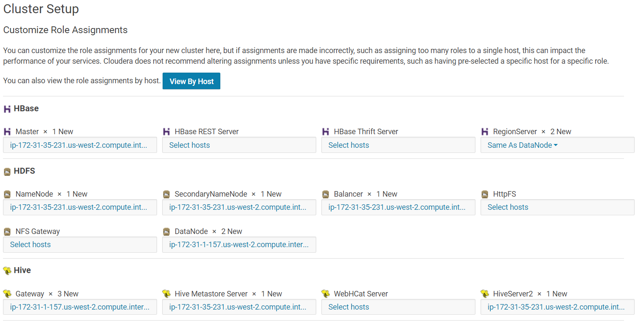Select hosts for HBase REST Server
The image size is (644, 327).
point(190,145)
